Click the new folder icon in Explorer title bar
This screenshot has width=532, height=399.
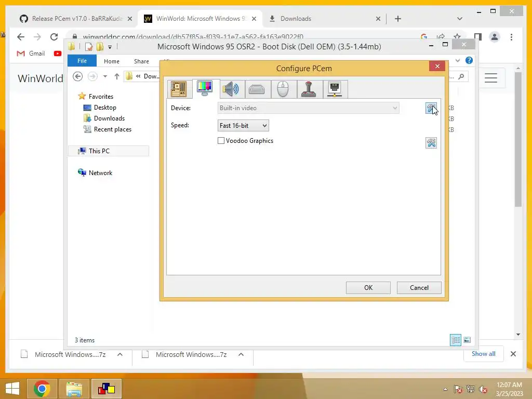(x=100, y=46)
